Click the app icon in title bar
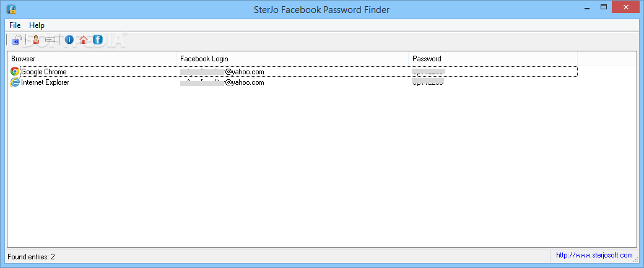This screenshot has width=644, height=268. (11, 9)
